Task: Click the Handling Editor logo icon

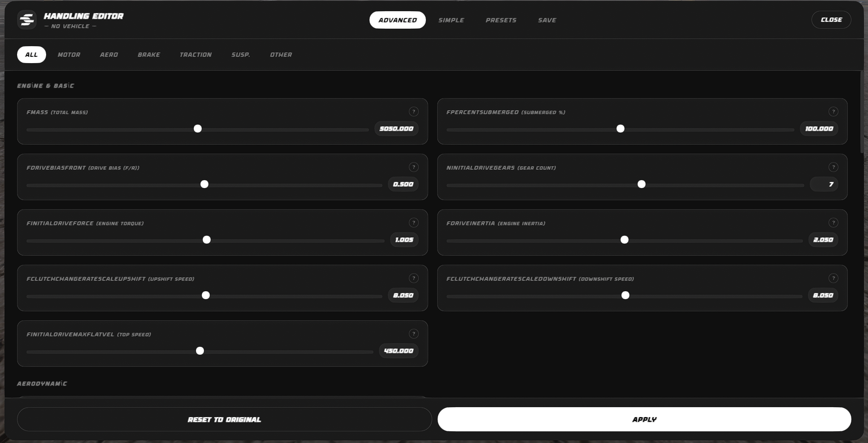Action: tap(27, 20)
